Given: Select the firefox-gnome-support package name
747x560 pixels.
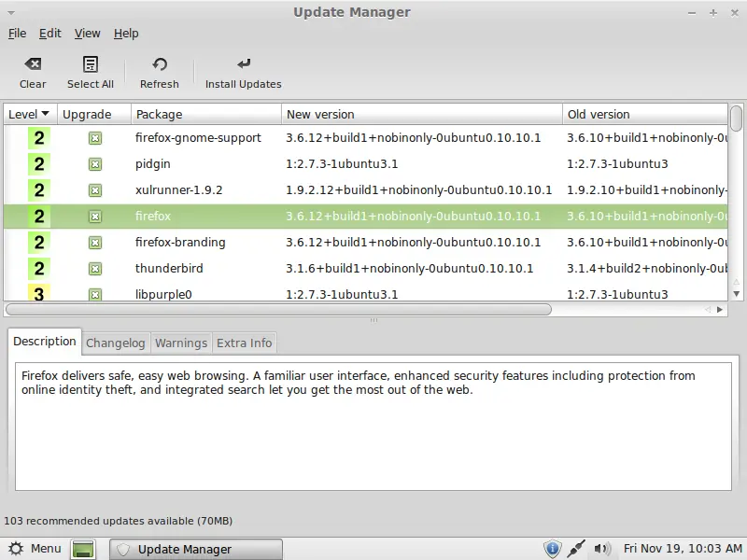Looking at the screenshot, I should click(198, 138).
